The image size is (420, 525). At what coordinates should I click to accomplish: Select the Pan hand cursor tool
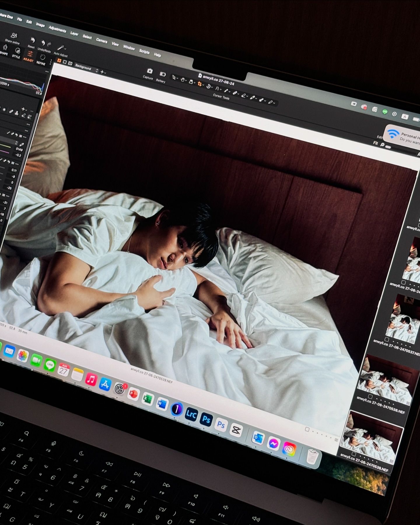tap(182, 80)
